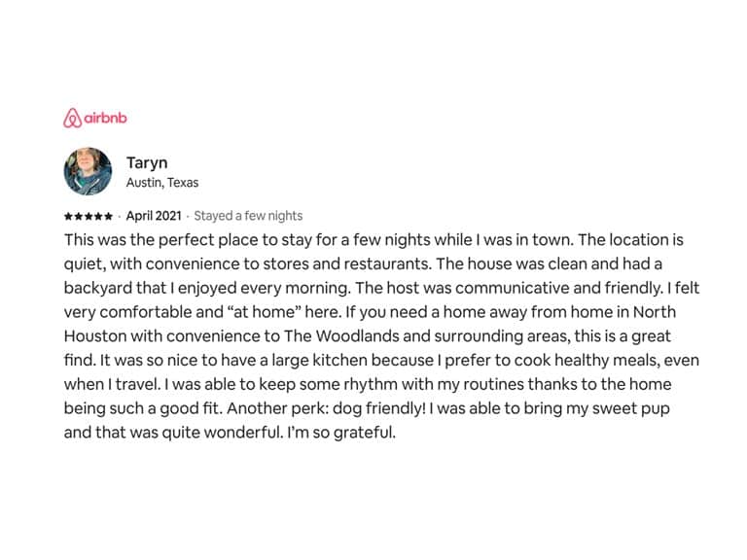This screenshot has height=560, width=747.
Task: Click the Airbnb Bélo logo symbol
Action: tap(72, 118)
